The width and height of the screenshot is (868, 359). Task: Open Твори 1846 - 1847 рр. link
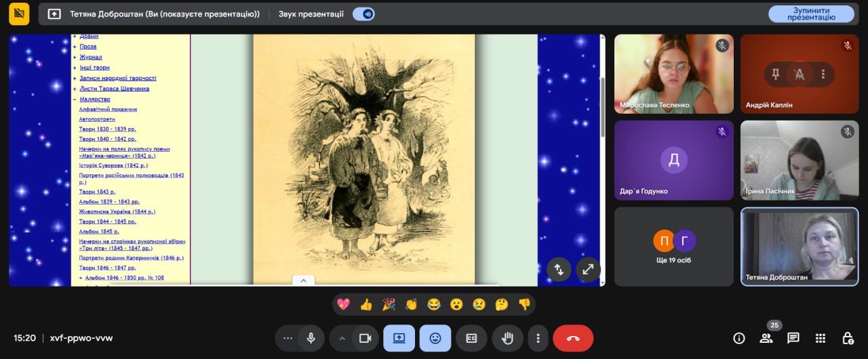coord(108,268)
